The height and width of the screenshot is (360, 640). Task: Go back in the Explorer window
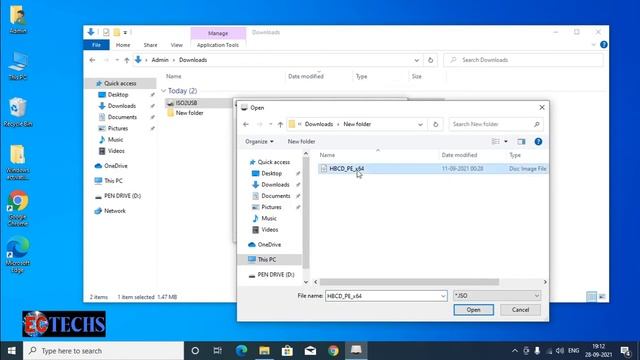(93, 60)
